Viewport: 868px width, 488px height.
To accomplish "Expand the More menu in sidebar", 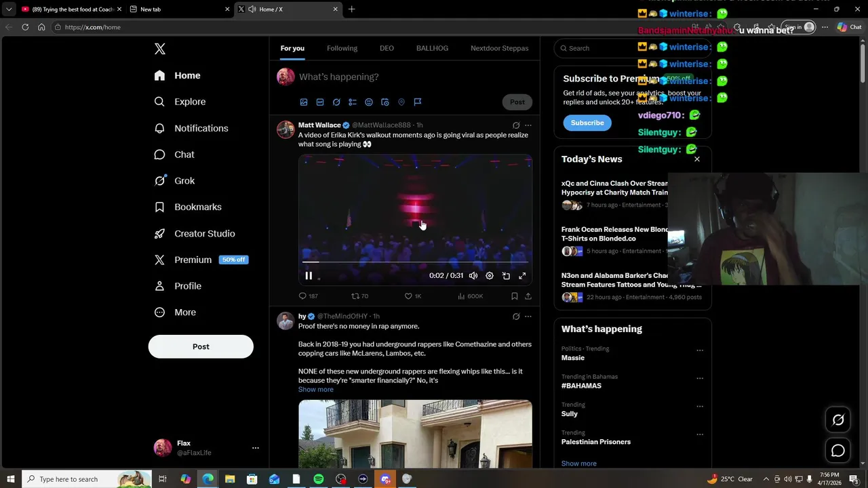I will coord(175,312).
